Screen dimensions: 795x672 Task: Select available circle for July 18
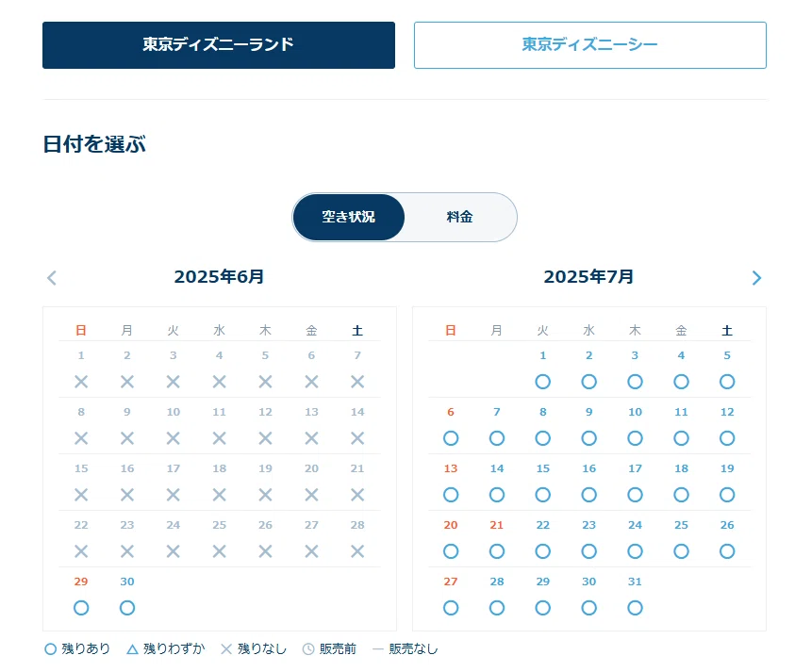click(682, 495)
